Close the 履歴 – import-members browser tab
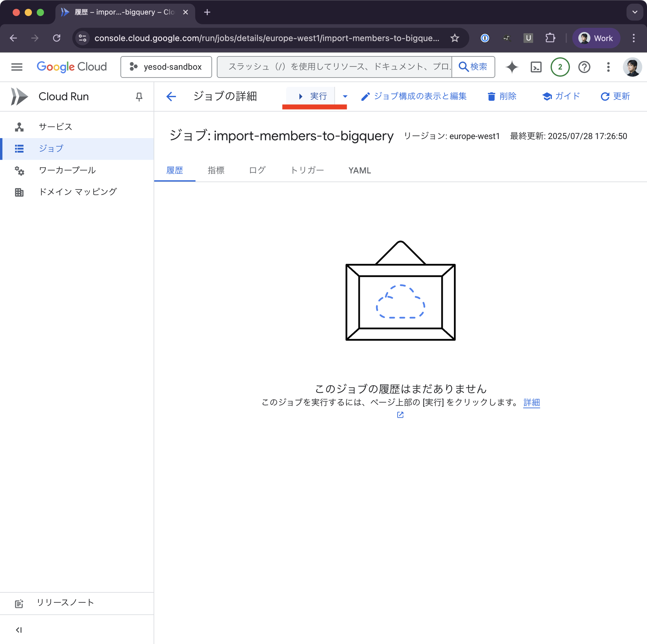 185,12
